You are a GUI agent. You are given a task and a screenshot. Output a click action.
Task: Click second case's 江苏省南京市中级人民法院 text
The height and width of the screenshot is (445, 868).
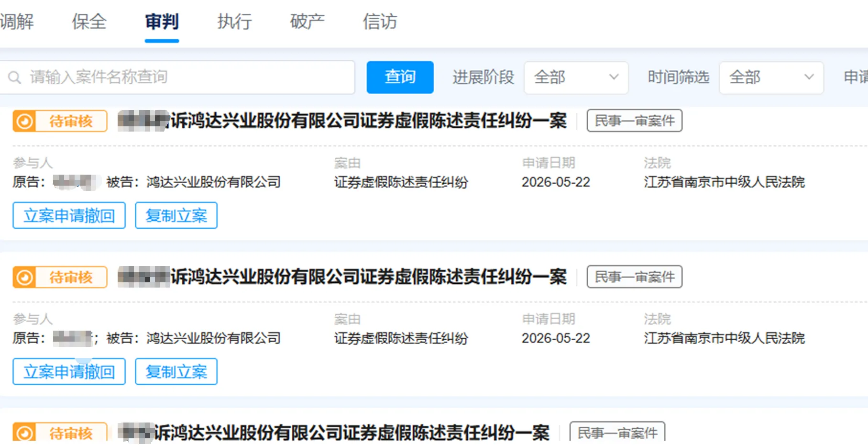(724, 338)
